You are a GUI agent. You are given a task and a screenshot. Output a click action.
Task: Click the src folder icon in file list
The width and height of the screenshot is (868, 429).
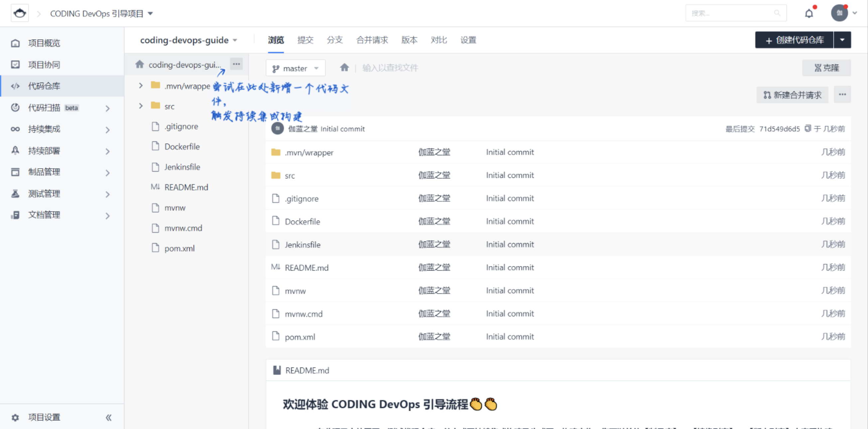click(276, 175)
